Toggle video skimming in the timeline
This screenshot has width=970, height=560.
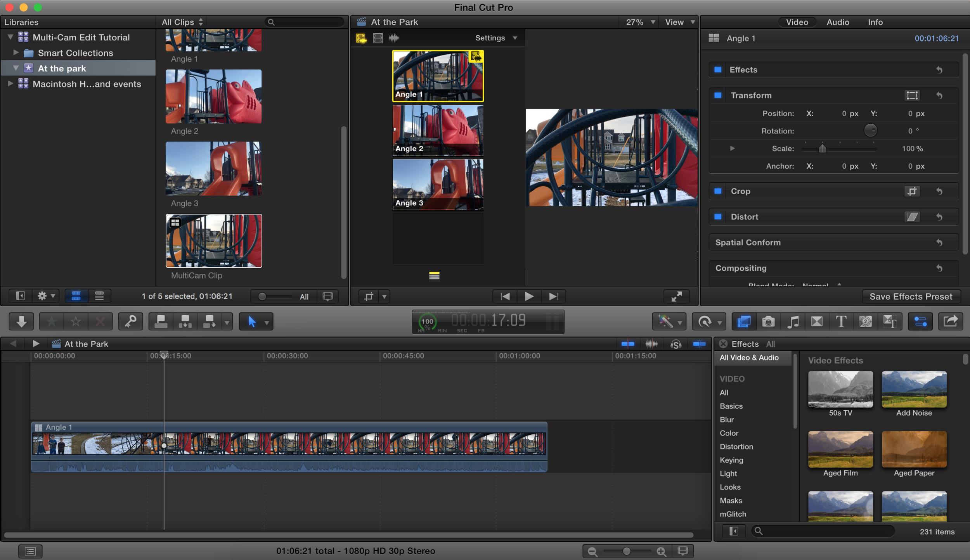(x=628, y=344)
